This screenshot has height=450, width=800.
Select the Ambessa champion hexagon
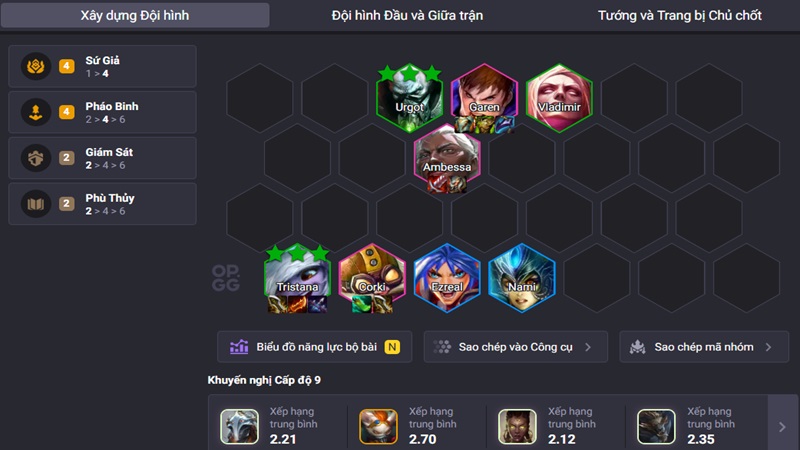pos(447,158)
